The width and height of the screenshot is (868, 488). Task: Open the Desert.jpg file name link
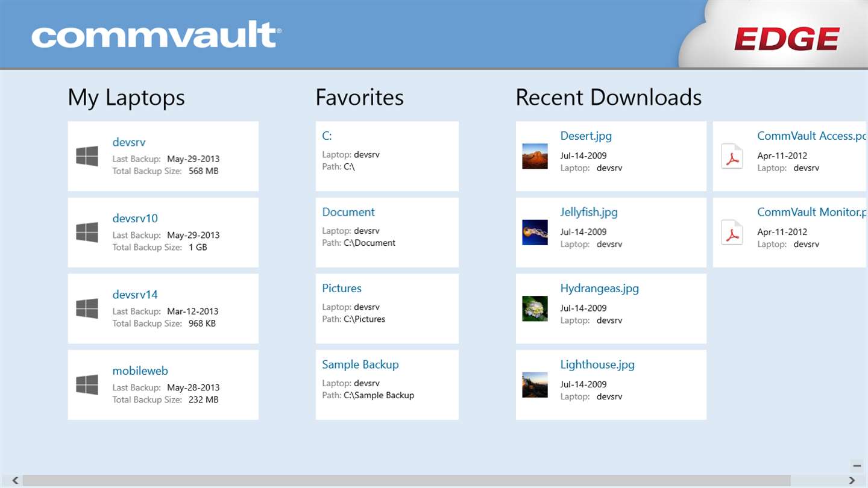(586, 136)
